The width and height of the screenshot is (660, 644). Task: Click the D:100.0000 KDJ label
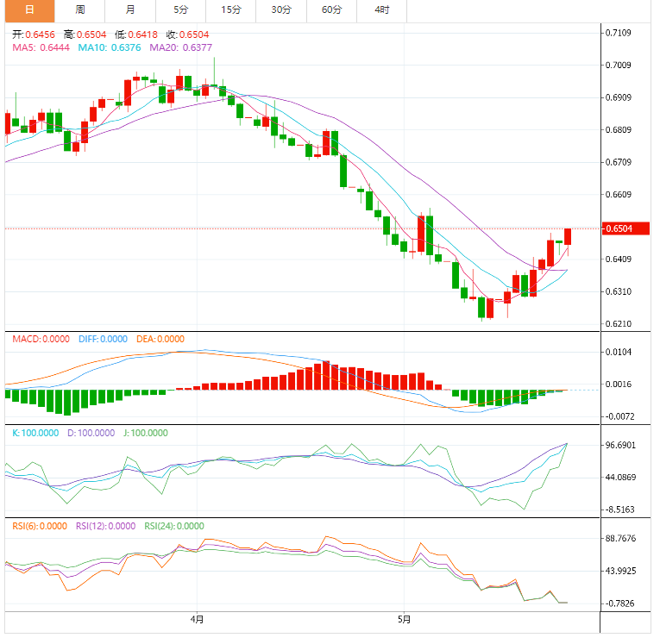91,433
